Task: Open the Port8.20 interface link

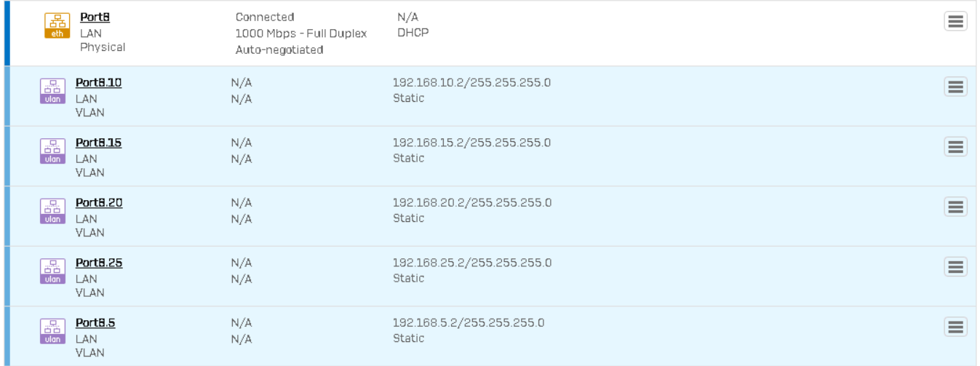Action: [x=98, y=203]
